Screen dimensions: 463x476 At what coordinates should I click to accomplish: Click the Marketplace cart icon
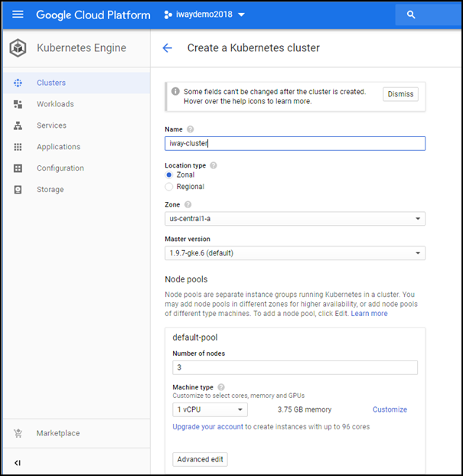point(18,433)
